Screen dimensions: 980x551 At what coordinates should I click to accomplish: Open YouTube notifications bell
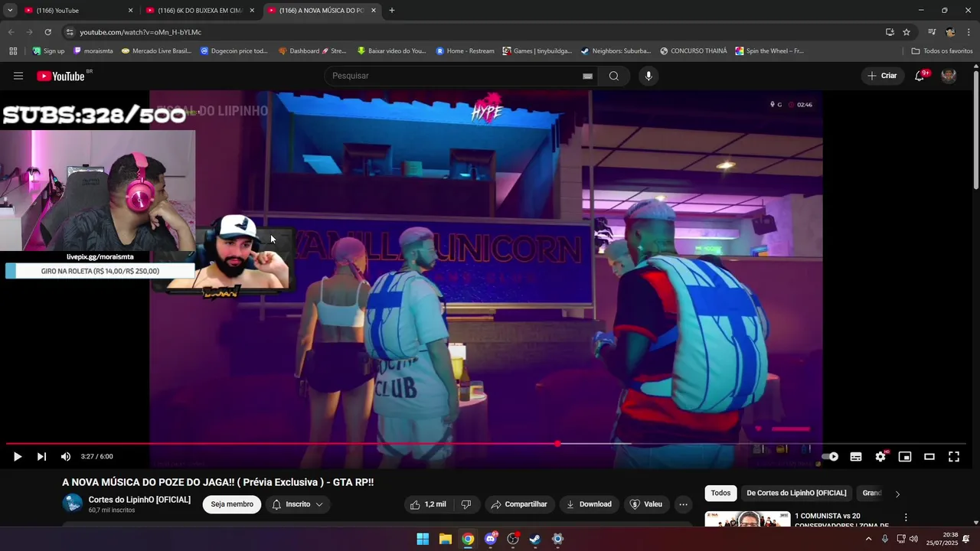click(x=920, y=76)
